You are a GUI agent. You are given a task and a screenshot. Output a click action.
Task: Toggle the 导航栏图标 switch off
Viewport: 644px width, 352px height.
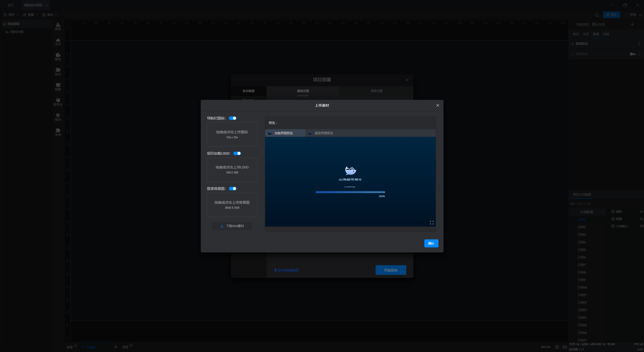coord(233,118)
